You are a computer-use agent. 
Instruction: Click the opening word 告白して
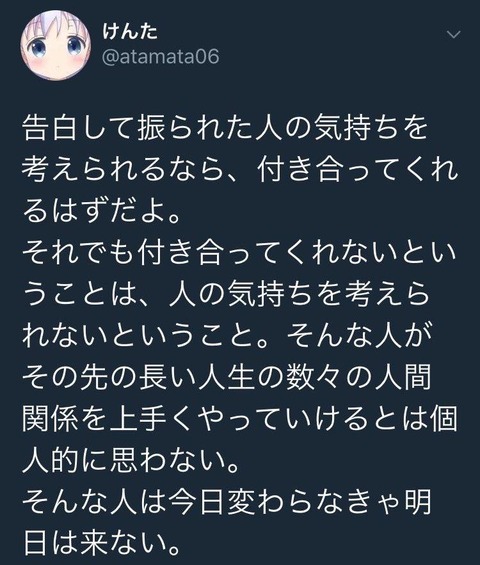pos(79,128)
